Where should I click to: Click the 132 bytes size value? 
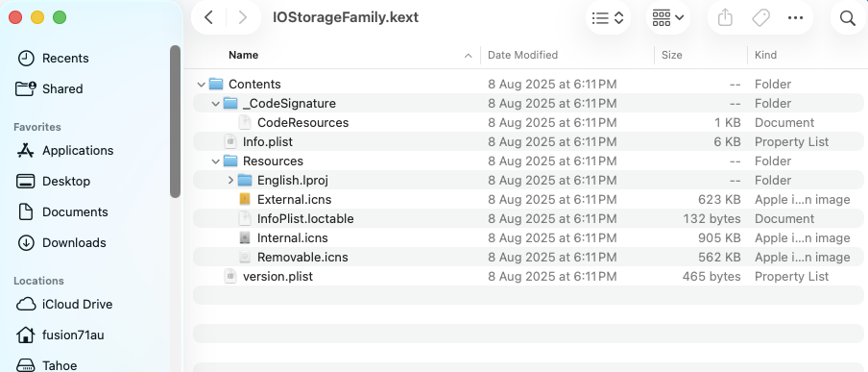pyautogui.click(x=711, y=219)
